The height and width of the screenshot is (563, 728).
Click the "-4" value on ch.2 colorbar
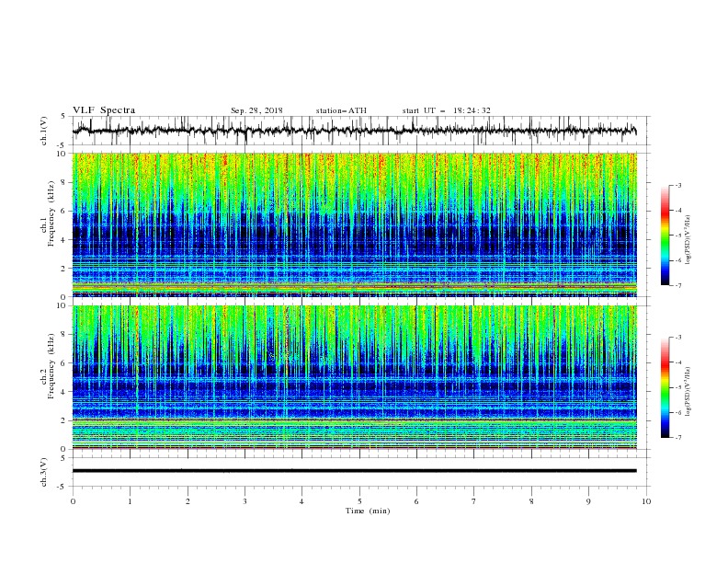678,362
